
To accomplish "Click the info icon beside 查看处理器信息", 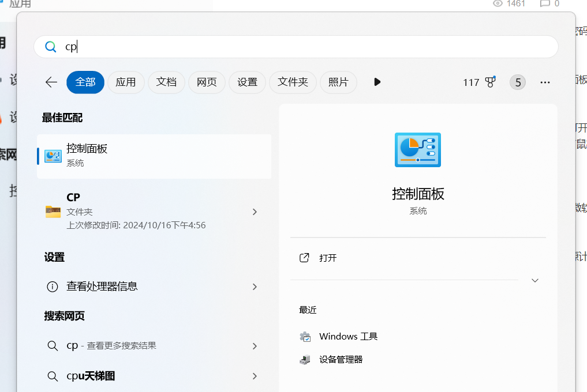I will tap(53, 287).
